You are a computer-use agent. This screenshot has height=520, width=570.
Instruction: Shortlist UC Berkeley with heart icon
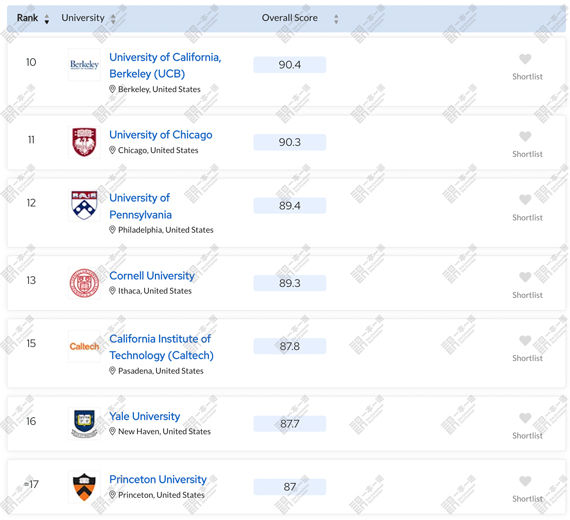pyautogui.click(x=525, y=59)
